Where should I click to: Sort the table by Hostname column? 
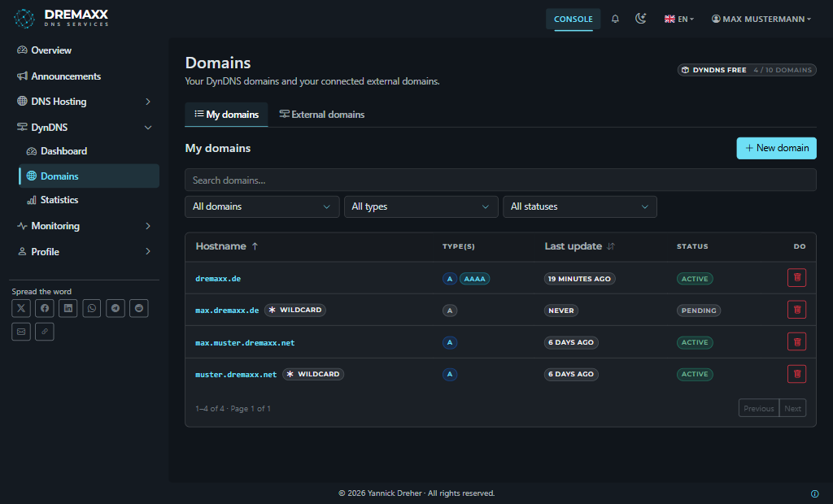pyautogui.click(x=227, y=245)
